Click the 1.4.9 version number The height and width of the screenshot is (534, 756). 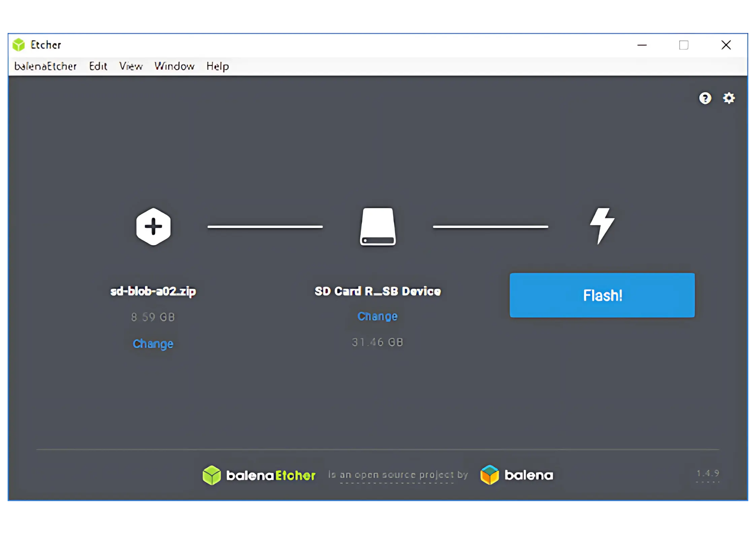[708, 473]
